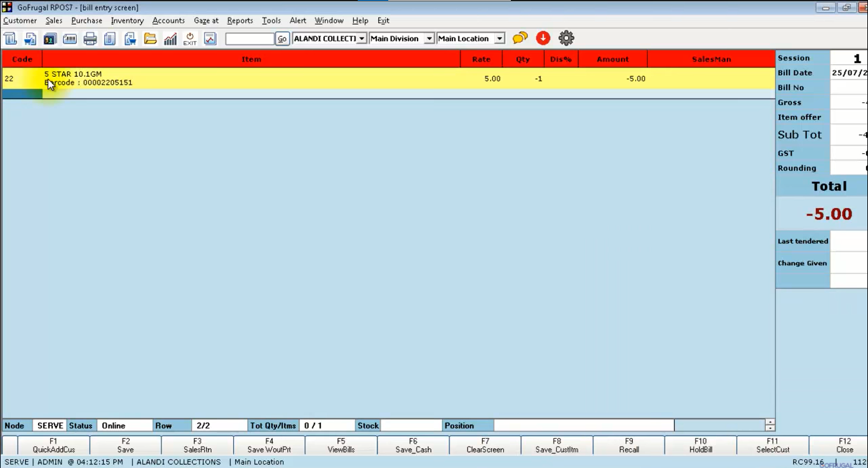
Task: Open the bar chart reports icon
Action: 170,39
